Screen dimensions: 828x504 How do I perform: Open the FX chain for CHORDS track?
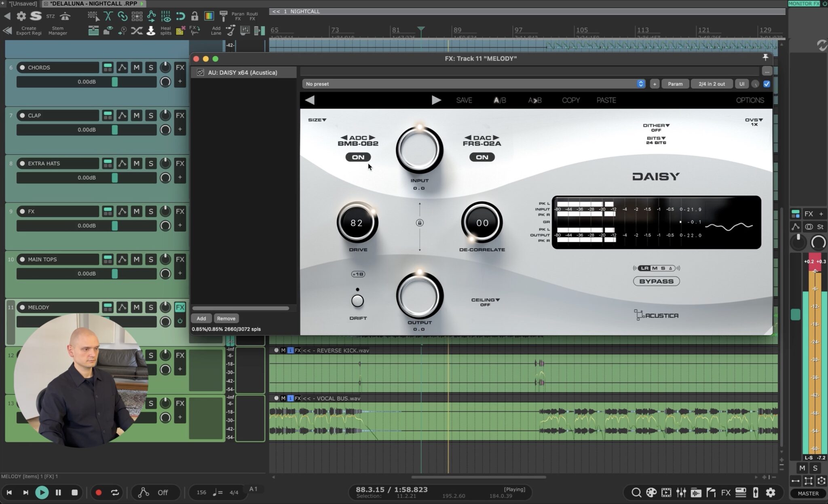point(180,67)
